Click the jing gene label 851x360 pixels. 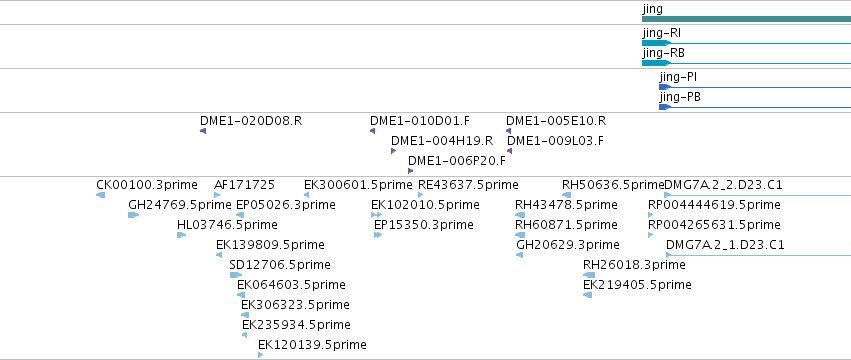pyautogui.click(x=652, y=9)
